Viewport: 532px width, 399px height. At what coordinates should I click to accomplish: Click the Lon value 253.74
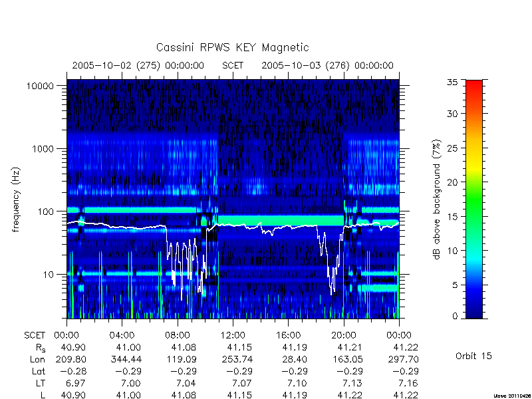(x=237, y=359)
